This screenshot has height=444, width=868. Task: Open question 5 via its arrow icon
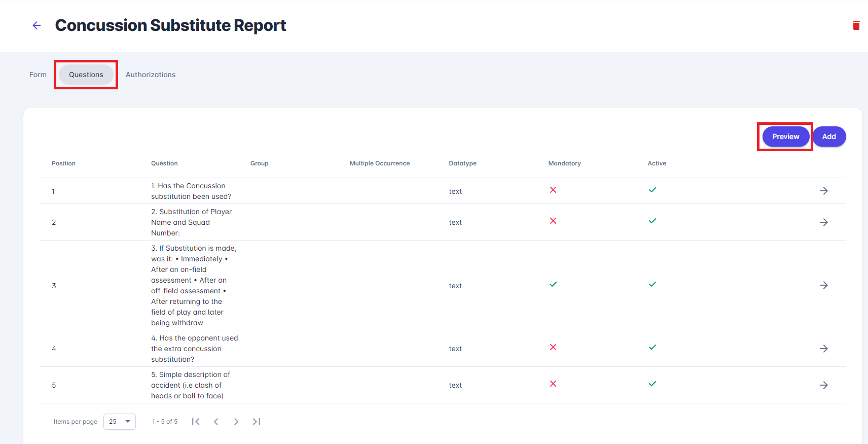point(823,385)
